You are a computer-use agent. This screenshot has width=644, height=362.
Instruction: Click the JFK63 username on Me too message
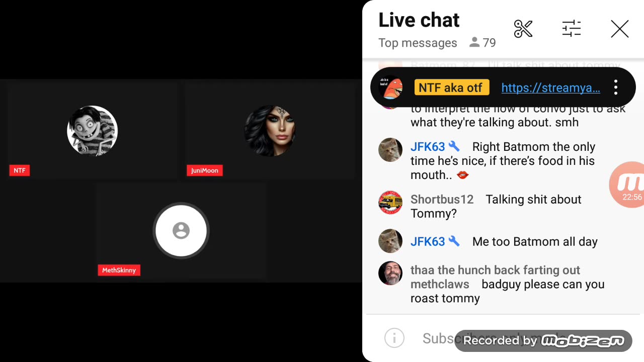point(428,242)
